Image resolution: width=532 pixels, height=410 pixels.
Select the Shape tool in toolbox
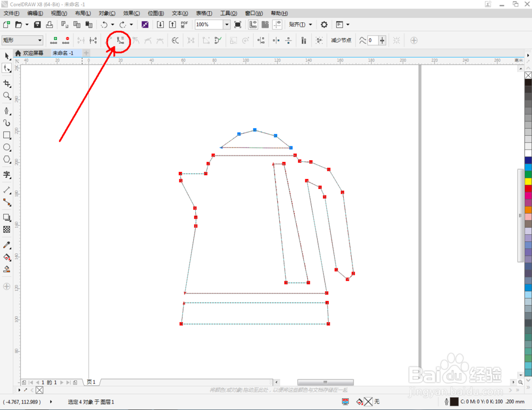7,68
